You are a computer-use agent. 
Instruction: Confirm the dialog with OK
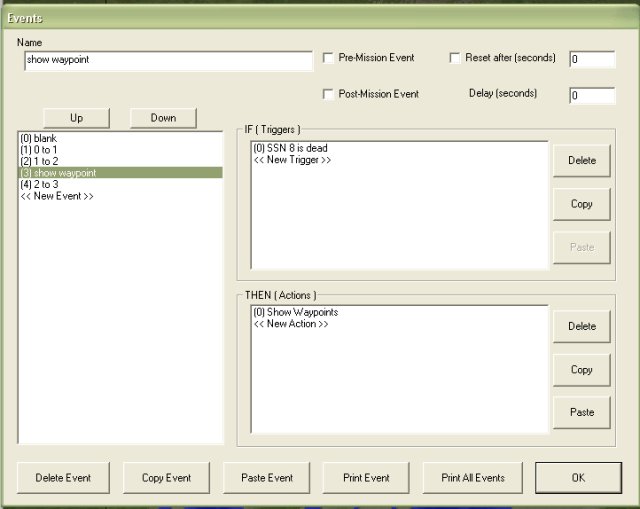click(578, 478)
